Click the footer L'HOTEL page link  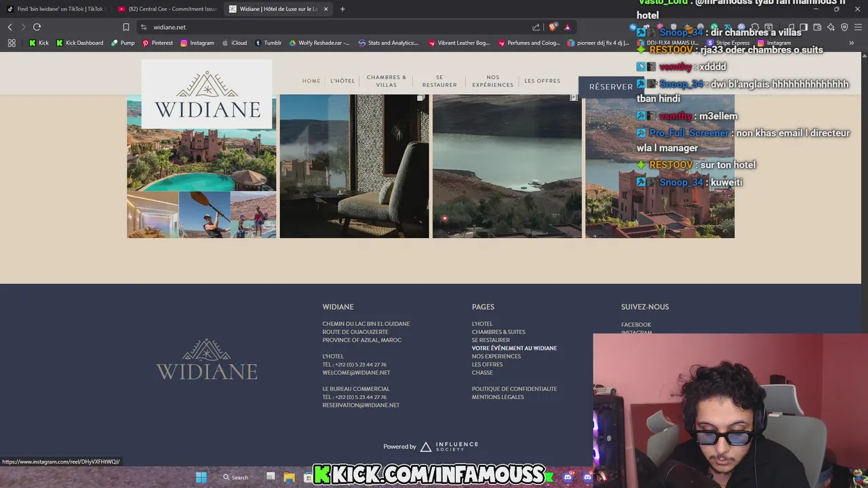coord(482,324)
